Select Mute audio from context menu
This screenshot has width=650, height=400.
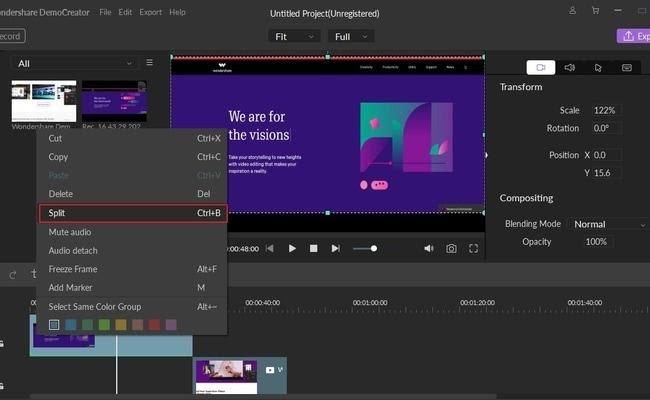point(70,232)
